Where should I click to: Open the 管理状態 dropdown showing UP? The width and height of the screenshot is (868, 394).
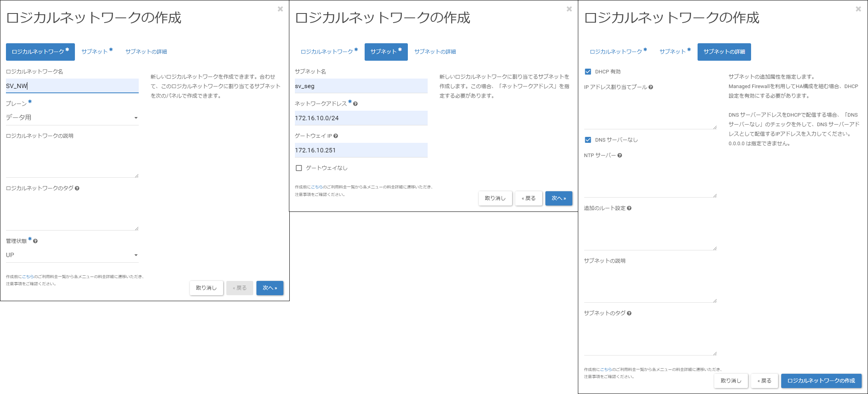pyautogui.click(x=72, y=255)
